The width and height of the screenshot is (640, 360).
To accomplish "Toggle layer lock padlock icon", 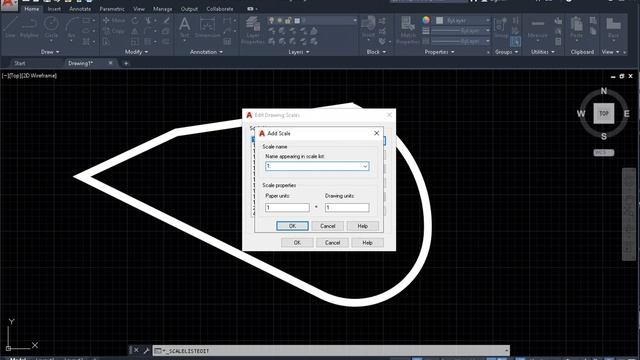I will point(289,20).
